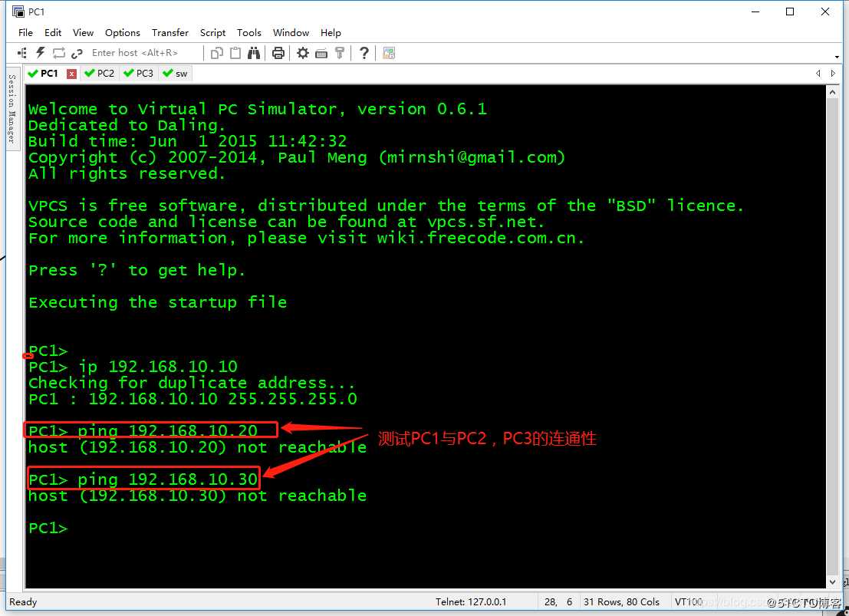This screenshot has height=616, width=849.
Task: Open the Script menu
Action: pyautogui.click(x=212, y=32)
